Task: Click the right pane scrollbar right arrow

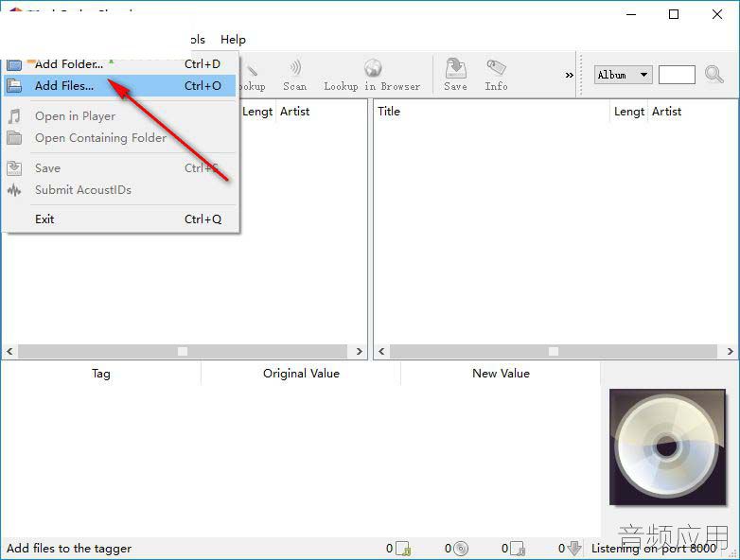Action: [731, 352]
